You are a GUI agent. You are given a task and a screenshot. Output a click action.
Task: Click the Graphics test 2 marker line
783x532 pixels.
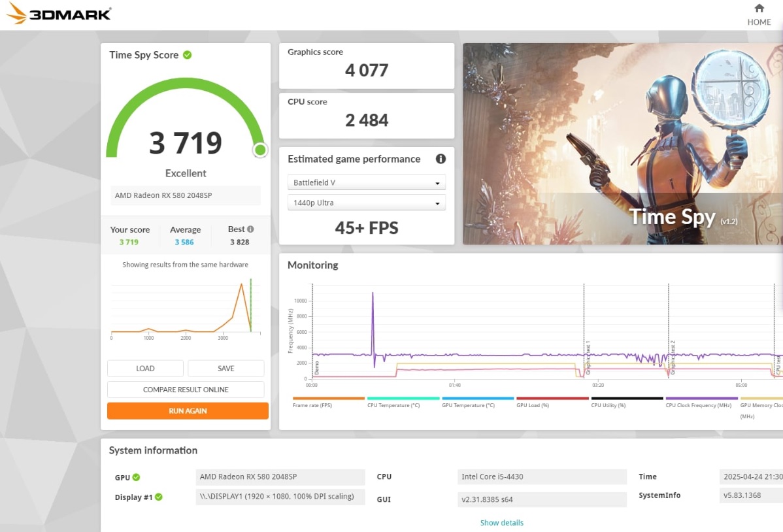pos(669,331)
